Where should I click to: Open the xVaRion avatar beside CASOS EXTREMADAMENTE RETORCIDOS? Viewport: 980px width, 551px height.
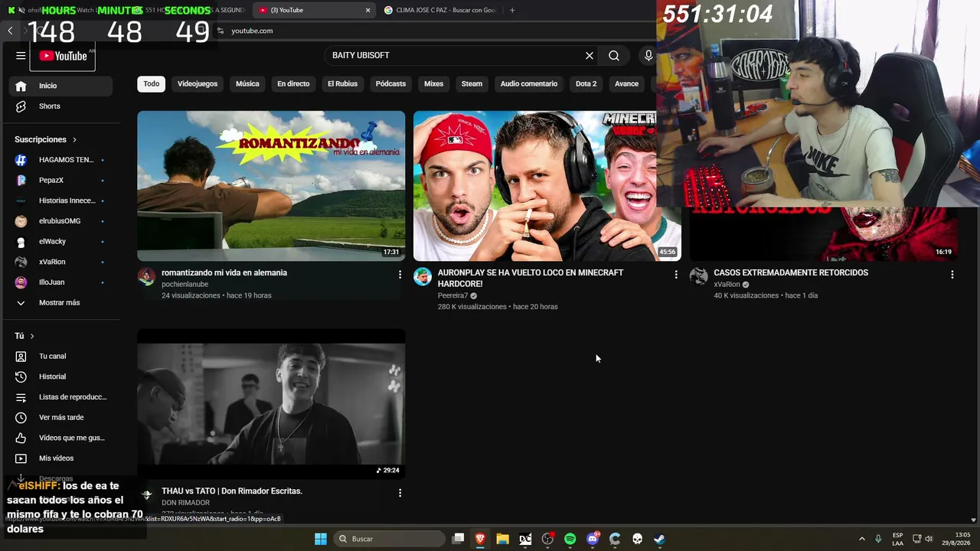(x=698, y=276)
